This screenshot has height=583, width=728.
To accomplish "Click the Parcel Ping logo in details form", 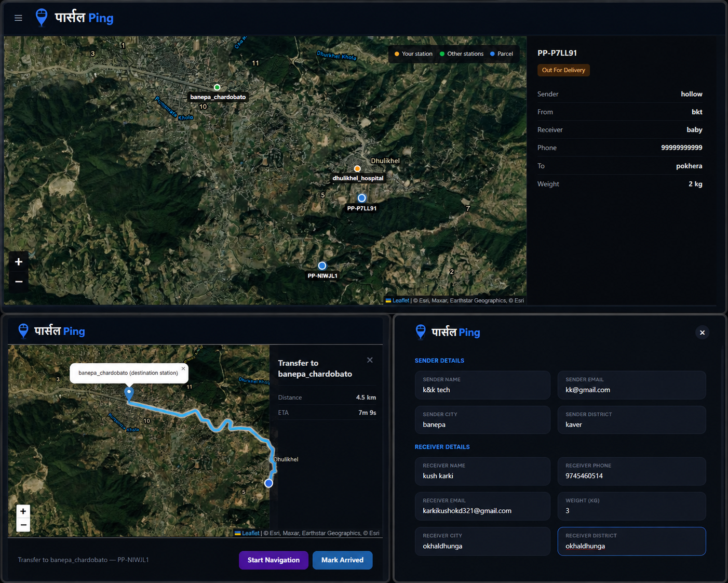I will (x=448, y=332).
